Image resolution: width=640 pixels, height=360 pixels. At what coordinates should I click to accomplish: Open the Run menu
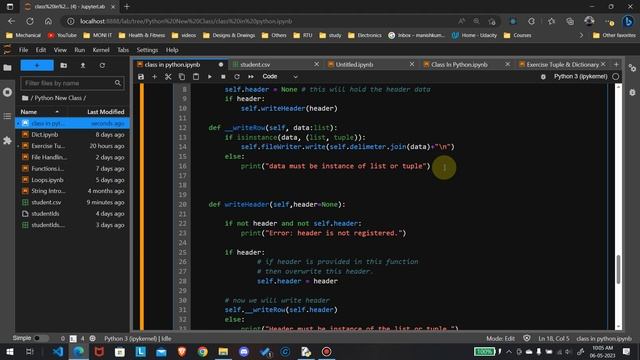(80, 50)
